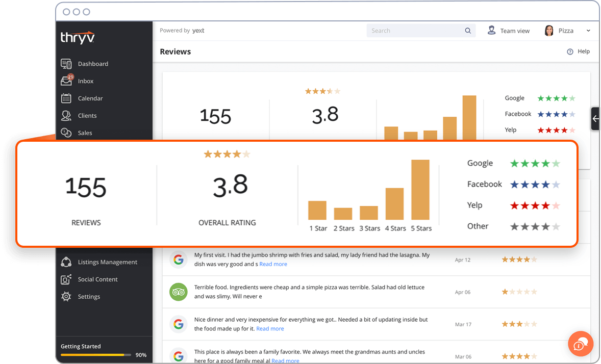Viewport: 601px width, 364px height.
Task: Open the Dashboard icon in sidebar
Action: click(x=66, y=64)
